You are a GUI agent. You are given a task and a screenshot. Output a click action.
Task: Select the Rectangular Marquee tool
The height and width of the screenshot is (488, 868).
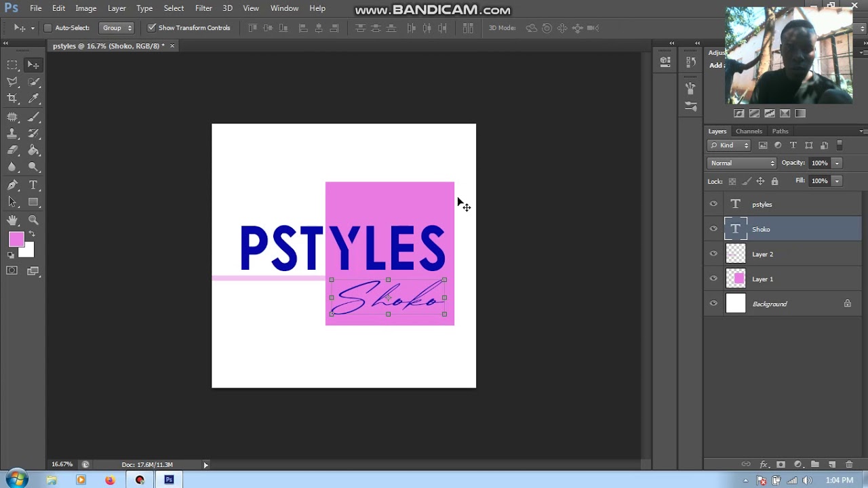point(12,65)
